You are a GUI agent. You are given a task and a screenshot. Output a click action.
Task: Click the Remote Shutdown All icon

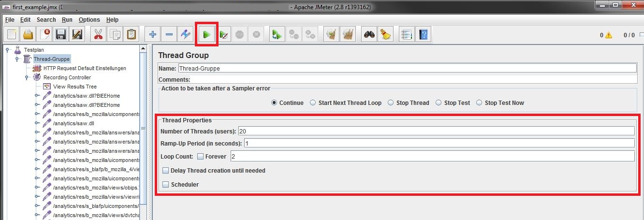(x=310, y=34)
